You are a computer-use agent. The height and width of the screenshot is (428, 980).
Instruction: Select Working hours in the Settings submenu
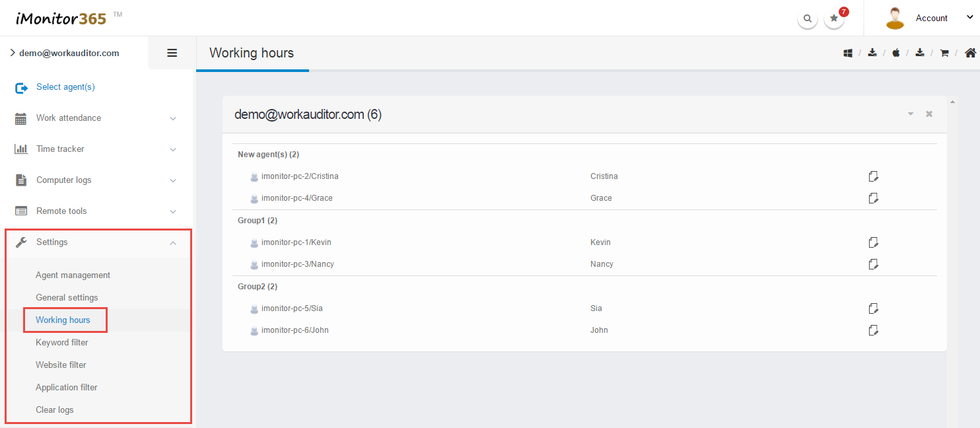click(63, 320)
